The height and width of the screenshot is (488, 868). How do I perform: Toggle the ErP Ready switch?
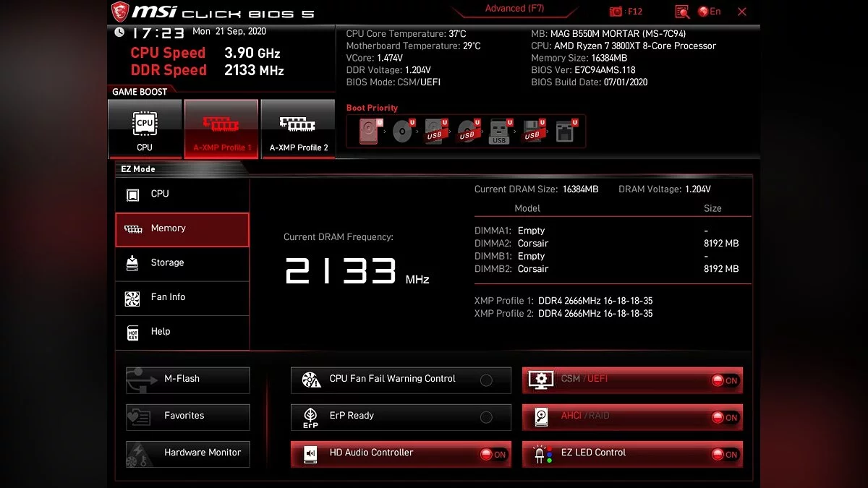coord(486,417)
